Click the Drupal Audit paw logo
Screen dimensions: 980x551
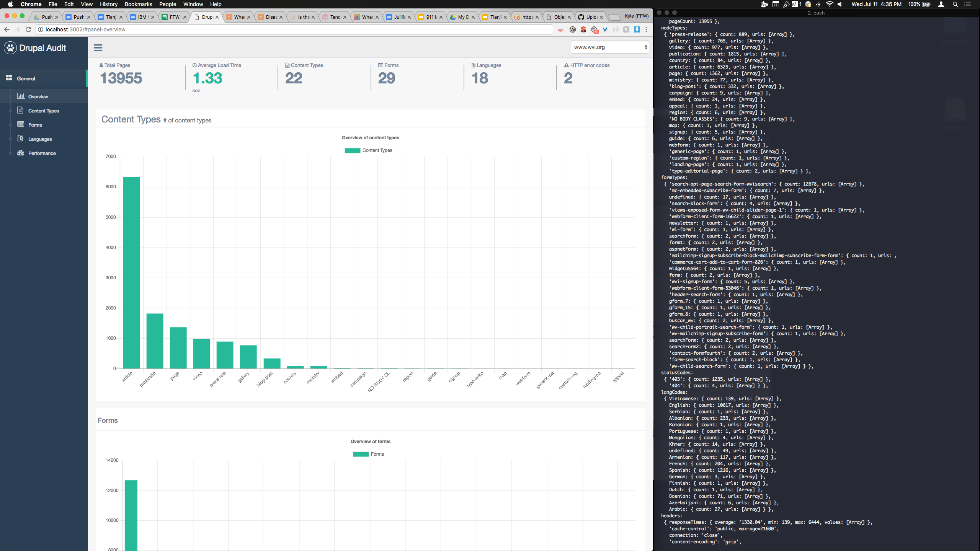coord(10,48)
